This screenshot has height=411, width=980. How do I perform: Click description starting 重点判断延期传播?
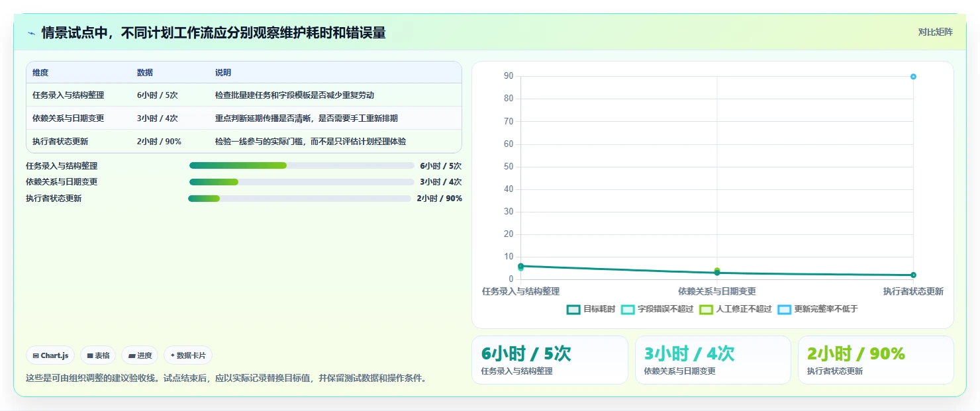(x=307, y=118)
